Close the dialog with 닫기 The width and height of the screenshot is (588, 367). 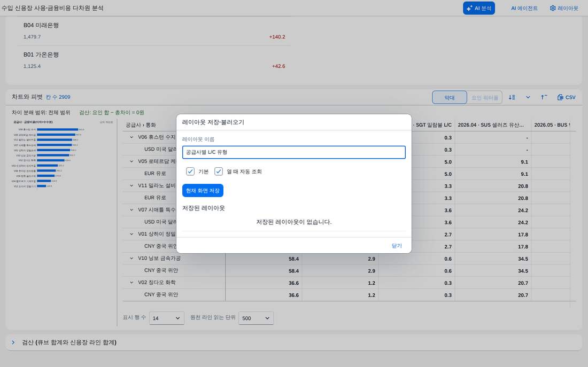click(x=397, y=246)
